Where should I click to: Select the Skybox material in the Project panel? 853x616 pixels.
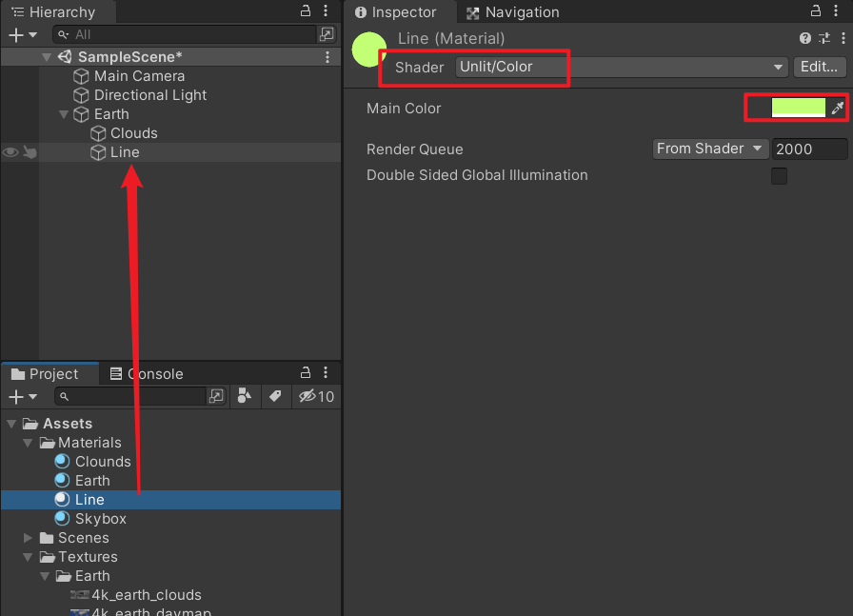coord(101,518)
